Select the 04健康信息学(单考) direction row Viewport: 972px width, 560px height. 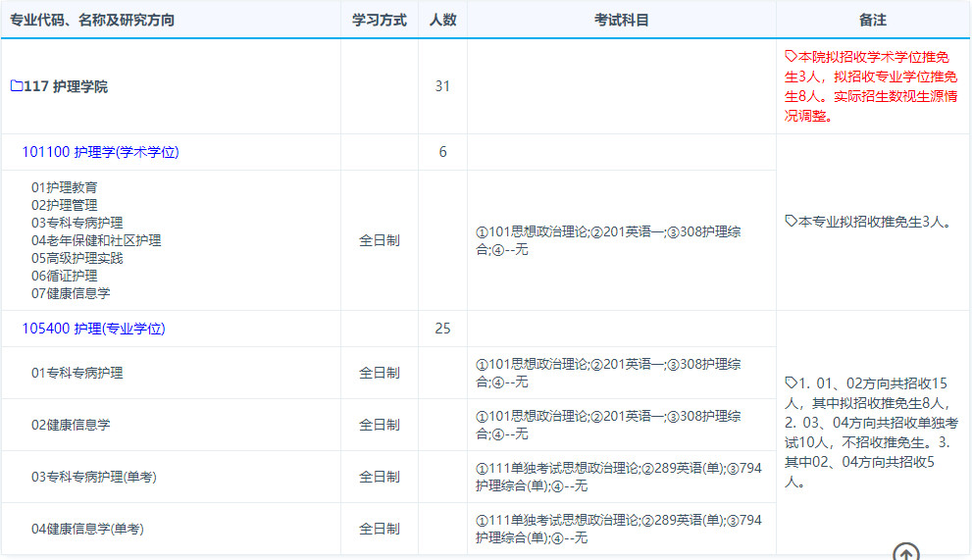87,529
